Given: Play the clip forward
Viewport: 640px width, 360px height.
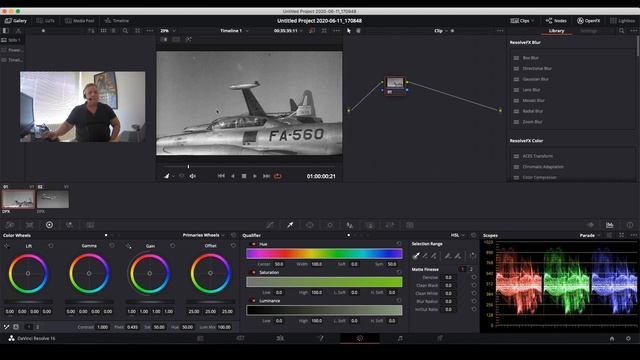Looking at the screenshot, I should (x=255, y=176).
